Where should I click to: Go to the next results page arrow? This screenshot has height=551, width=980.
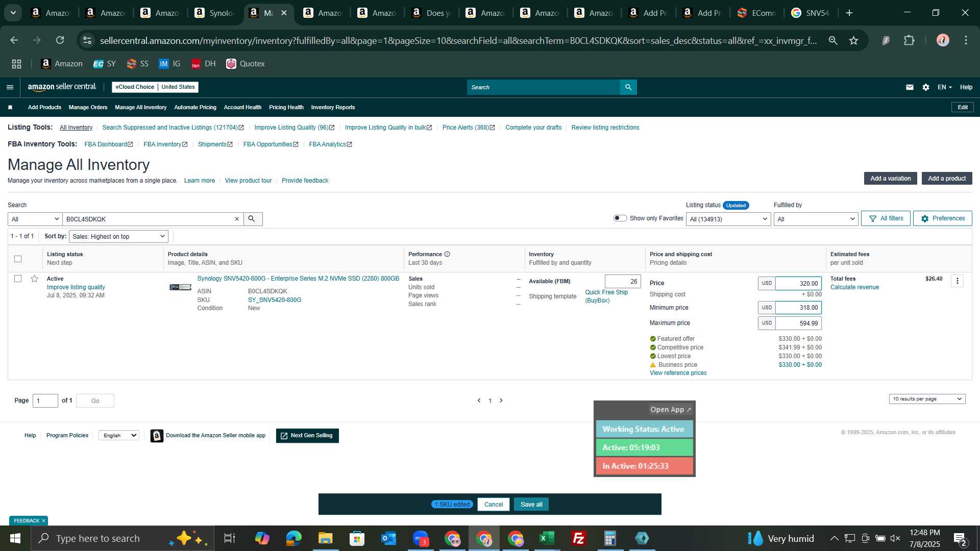pyautogui.click(x=501, y=400)
